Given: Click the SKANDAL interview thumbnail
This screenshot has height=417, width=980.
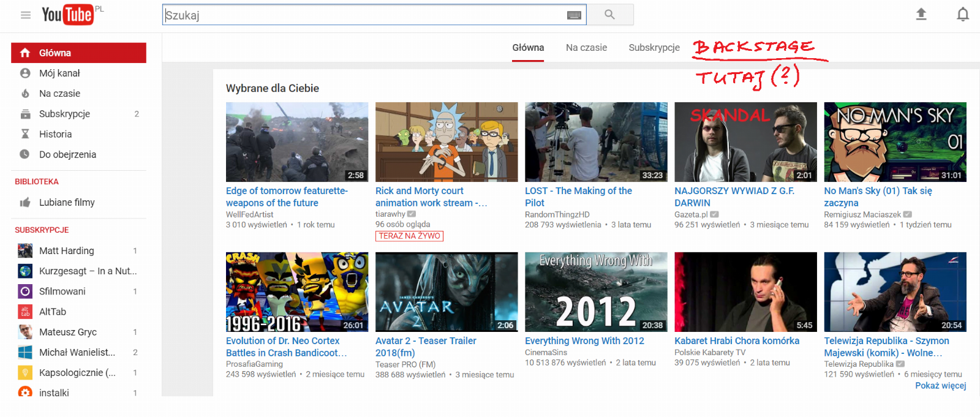Looking at the screenshot, I should 745,142.
